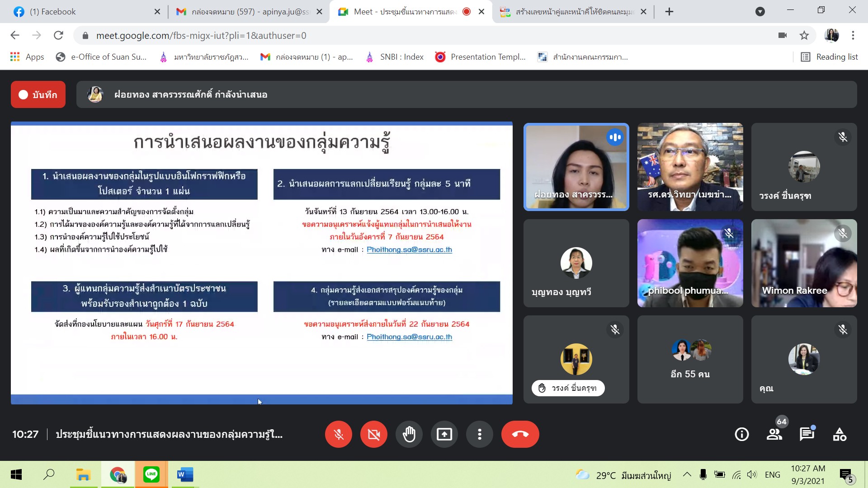Viewport: 868px width, 488px height.
Task: Switch to the Facebook browser tab
Action: (84, 12)
